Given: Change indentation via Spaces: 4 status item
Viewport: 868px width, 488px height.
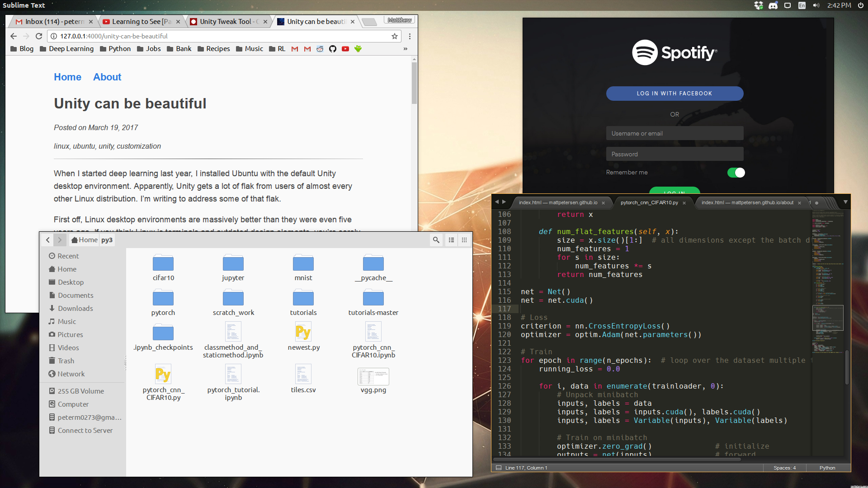Looking at the screenshot, I should click(x=784, y=468).
